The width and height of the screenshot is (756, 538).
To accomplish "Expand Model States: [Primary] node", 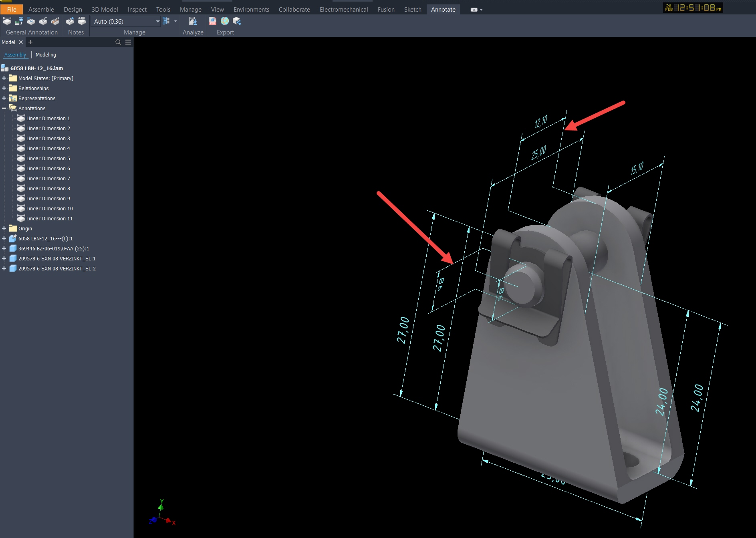I will [4, 79].
